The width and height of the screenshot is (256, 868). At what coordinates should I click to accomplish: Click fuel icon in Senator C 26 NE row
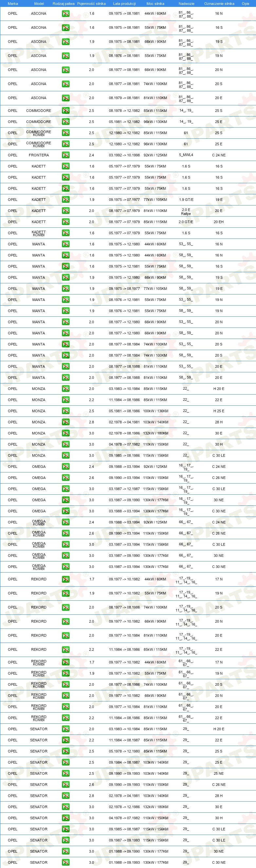tap(65, 785)
